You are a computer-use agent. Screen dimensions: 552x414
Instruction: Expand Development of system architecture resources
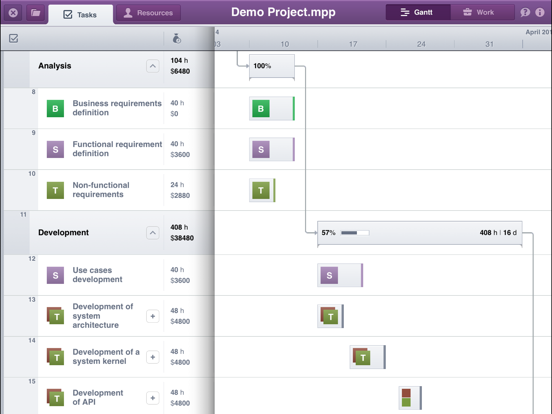(152, 316)
